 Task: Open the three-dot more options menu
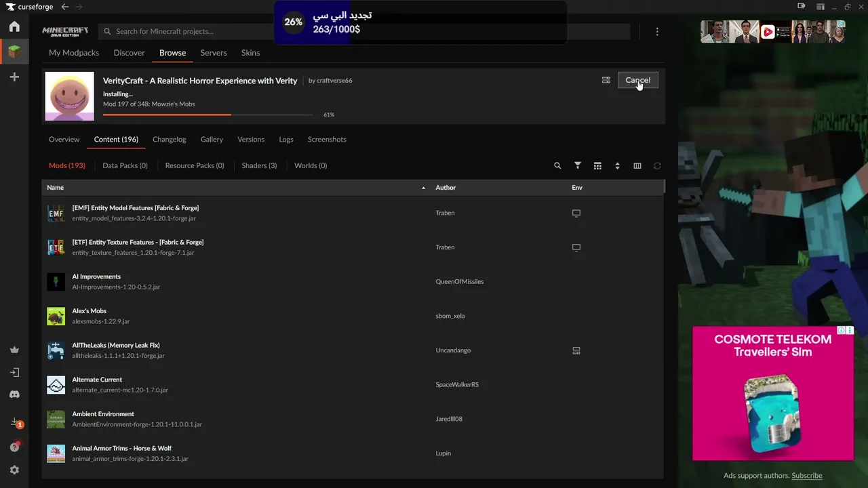pos(657,31)
